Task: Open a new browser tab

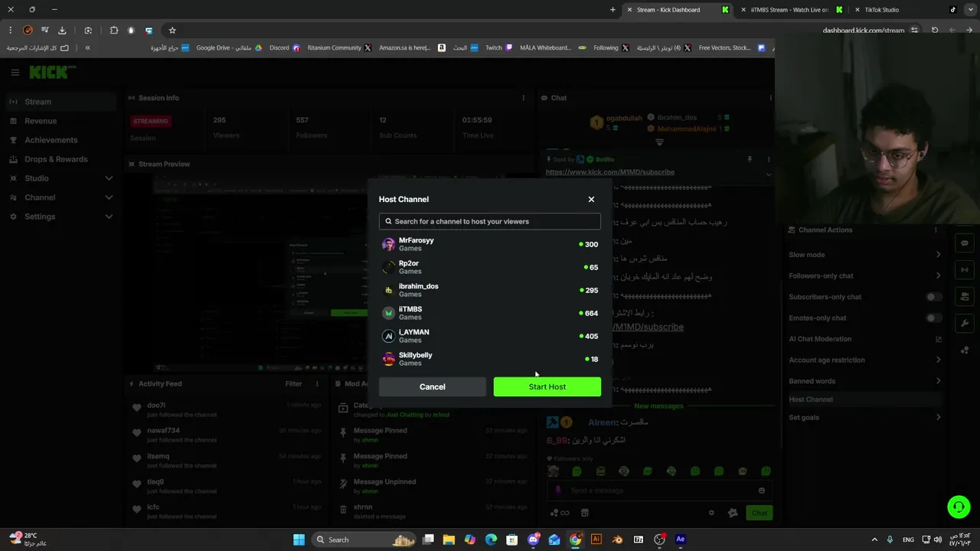Action: (612, 10)
